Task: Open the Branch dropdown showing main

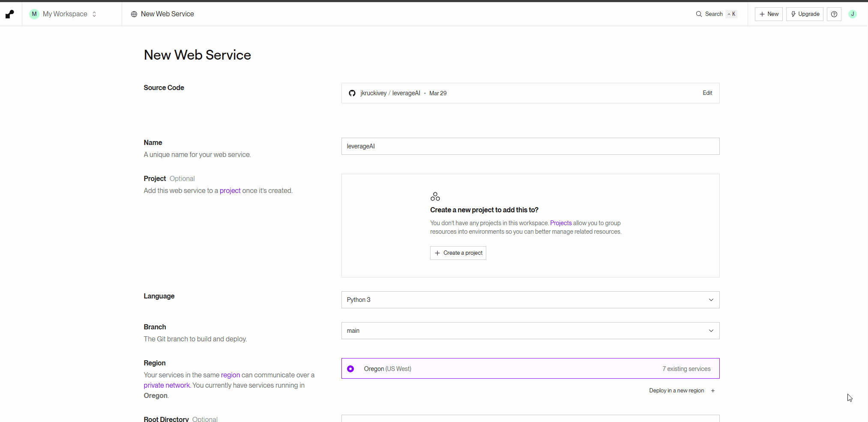Action: pyautogui.click(x=530, y=331)
